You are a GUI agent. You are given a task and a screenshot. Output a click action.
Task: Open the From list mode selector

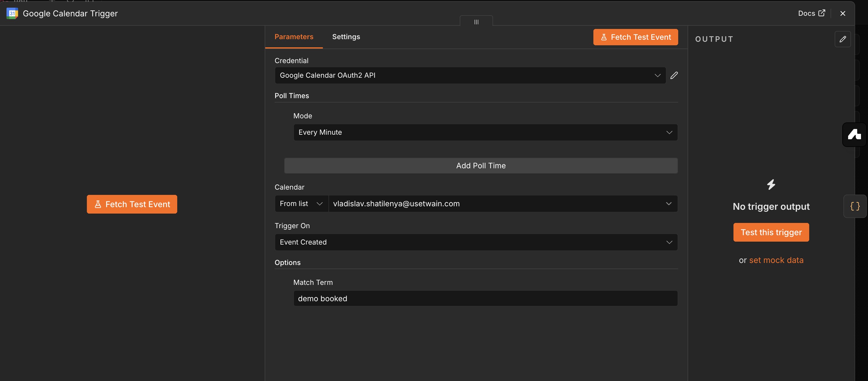tap(302, 204)
